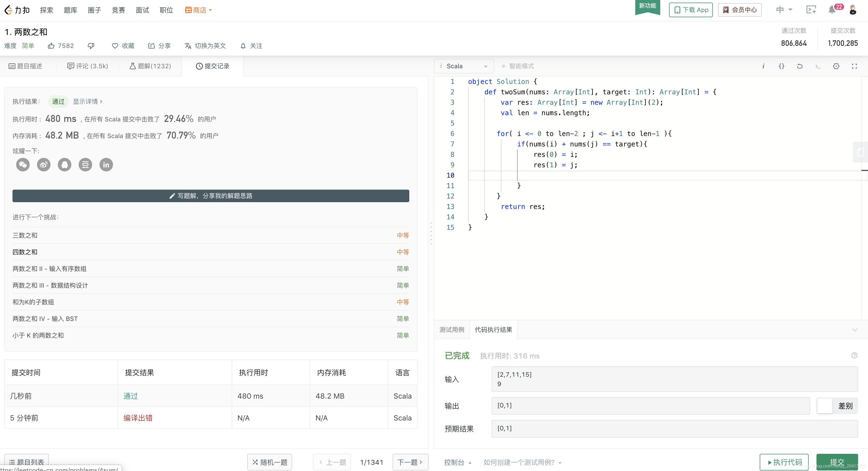This screenshot has width=868, height=471.
Task: Toggle favorite via the 收藏 heart
Action: 115,46
